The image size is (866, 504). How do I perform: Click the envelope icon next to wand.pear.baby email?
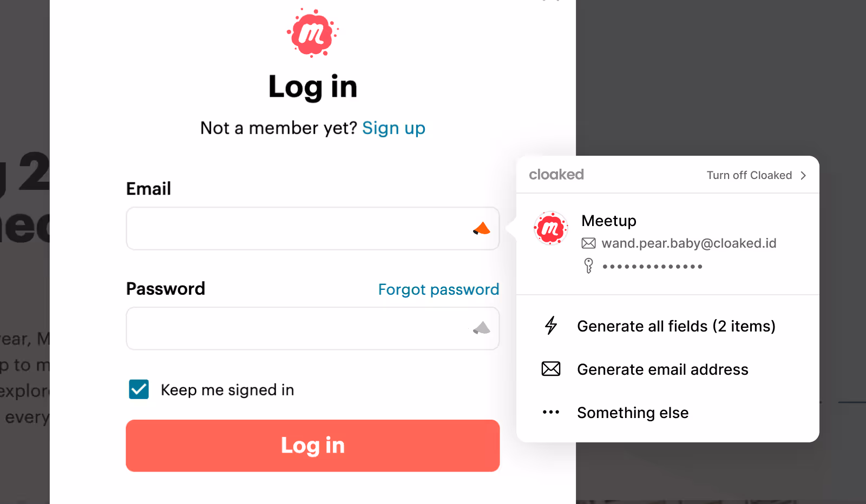589,243
